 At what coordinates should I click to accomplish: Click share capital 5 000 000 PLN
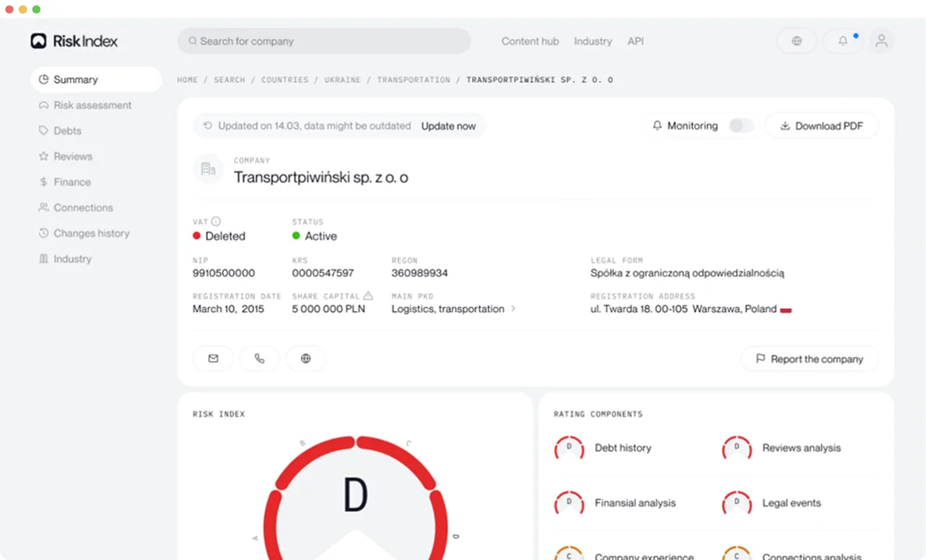[328, 309]
